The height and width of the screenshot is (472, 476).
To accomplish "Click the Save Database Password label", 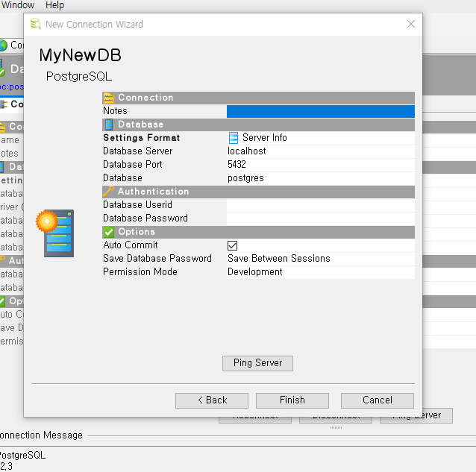I will (157, 259).
